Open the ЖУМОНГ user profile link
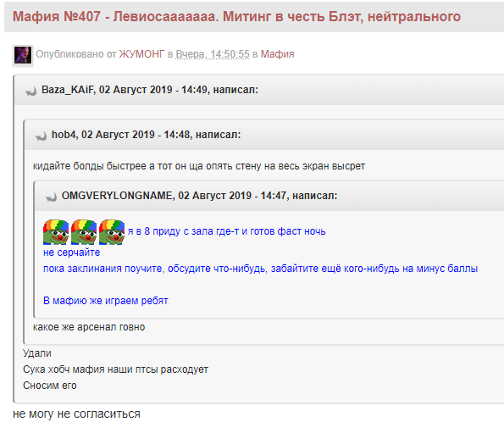 (x=141, y=54)
